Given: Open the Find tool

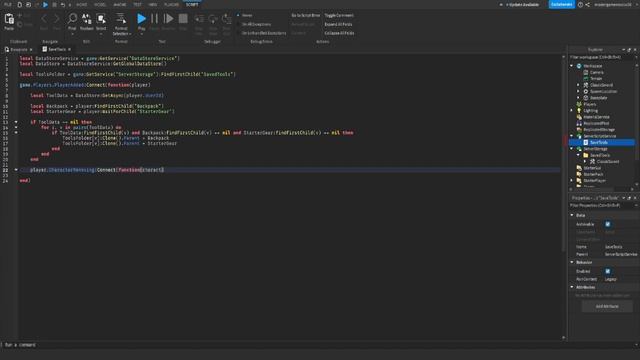Looking at the screenshot, I should tap(72, 19).
